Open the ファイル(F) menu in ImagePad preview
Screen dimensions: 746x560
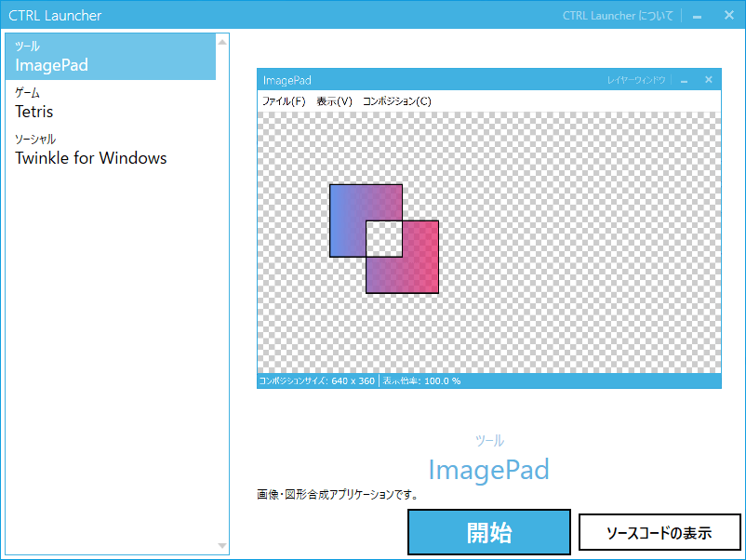point(283,100)
